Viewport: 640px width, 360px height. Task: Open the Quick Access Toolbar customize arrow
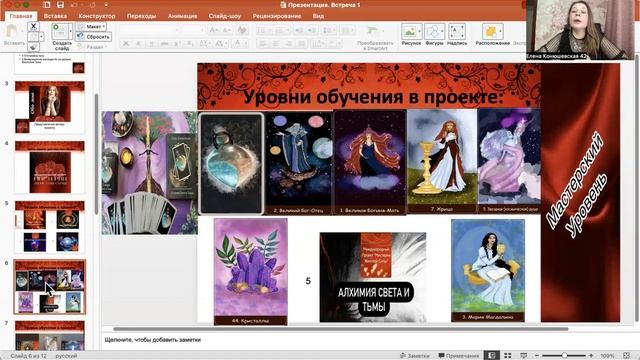[106, 5]
